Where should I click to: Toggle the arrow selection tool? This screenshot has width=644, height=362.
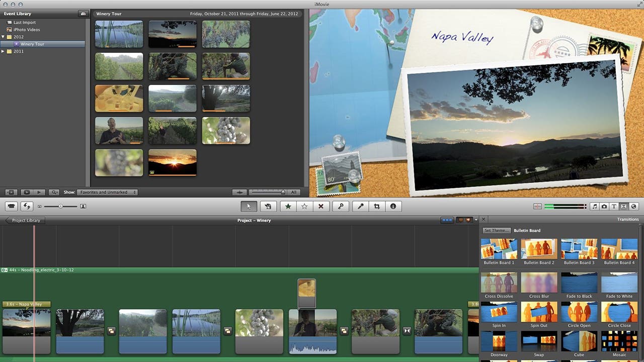pyautogui.click(x=249, y=206)
